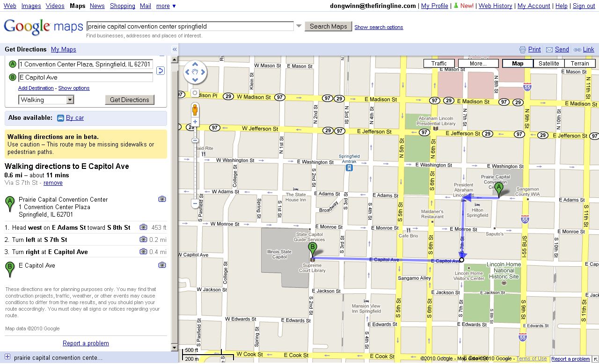Click the destination B input field
Viewport: 599px width, 364px height.
(x=86, y=77)
